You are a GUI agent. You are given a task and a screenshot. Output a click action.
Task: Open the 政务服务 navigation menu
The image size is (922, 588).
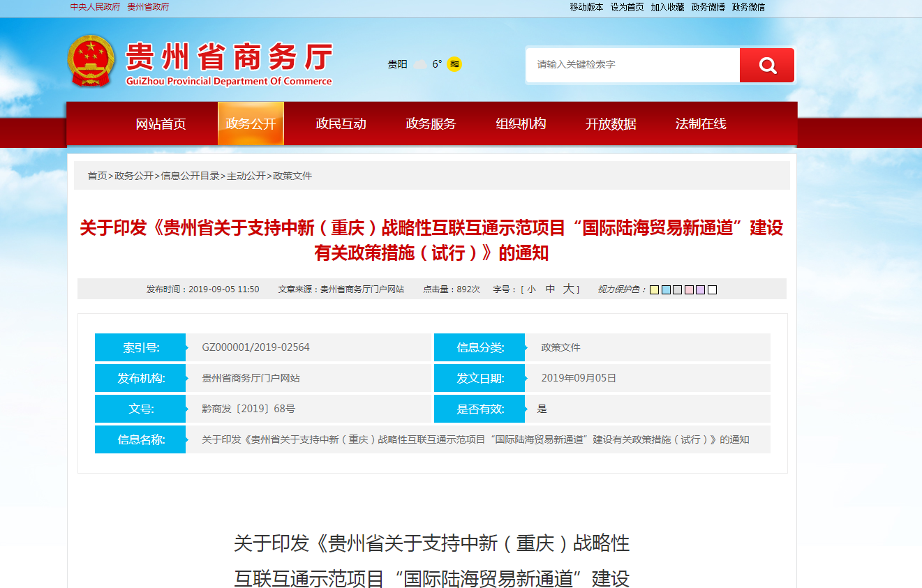(431, 124)
